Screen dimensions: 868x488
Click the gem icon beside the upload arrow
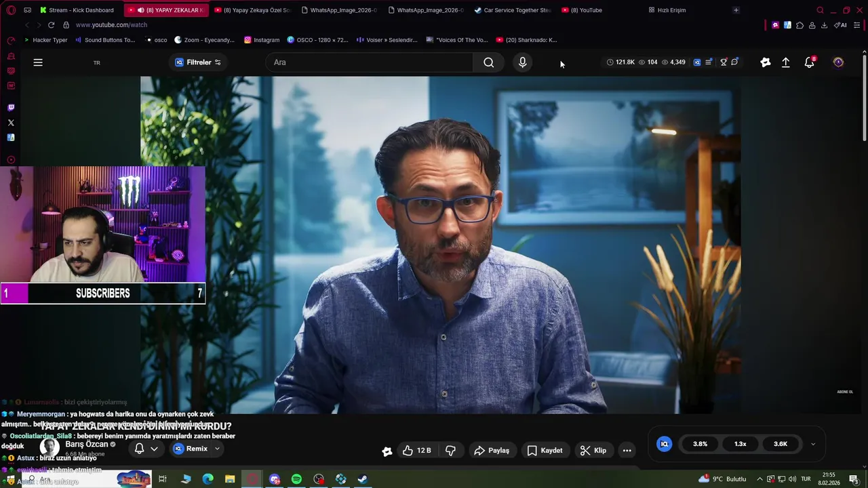click(766, 62)
